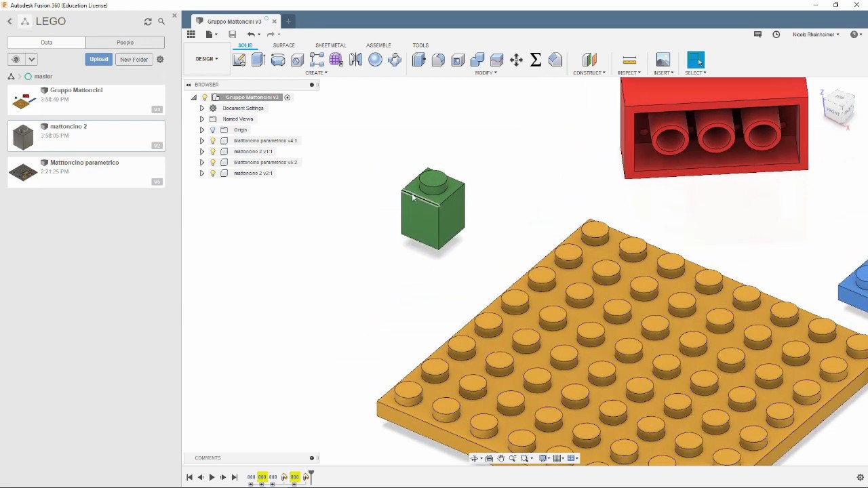Activate the Select tool icon
This screenshot has height=488, width=868.
click(696, 60)
